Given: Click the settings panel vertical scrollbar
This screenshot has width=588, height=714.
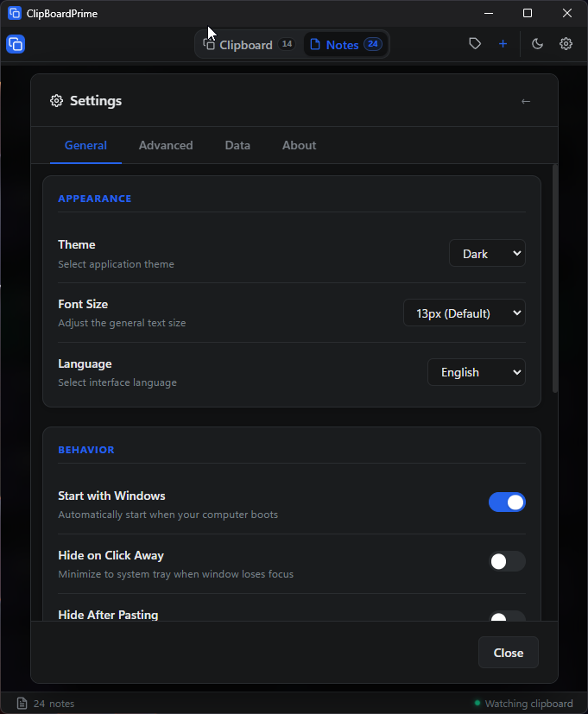Looking at the screenshot, I should 554,279.
